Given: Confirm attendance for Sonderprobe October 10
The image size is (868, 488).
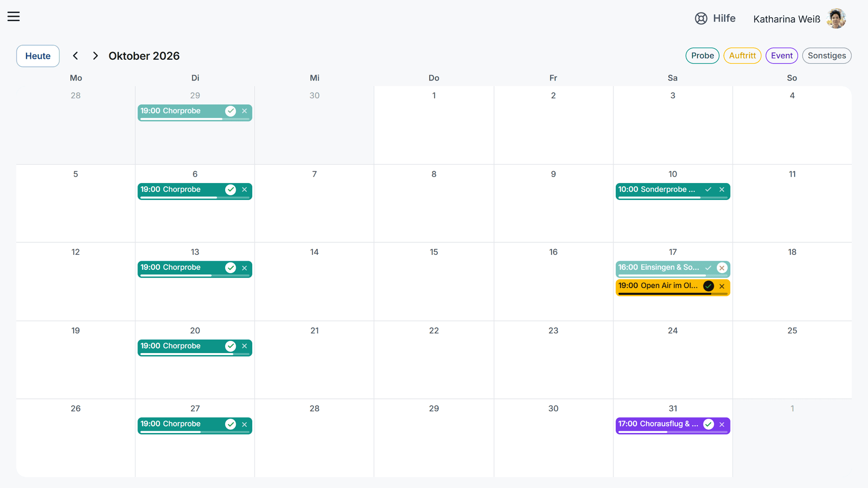Looking at the screenshot, I should (x=708, y=190).
